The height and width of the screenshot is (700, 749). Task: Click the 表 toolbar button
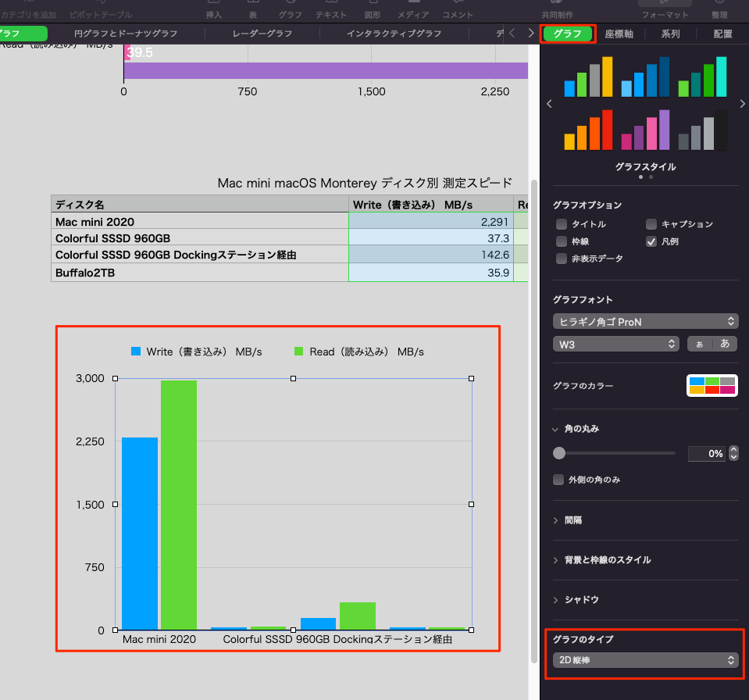point(253,10)
